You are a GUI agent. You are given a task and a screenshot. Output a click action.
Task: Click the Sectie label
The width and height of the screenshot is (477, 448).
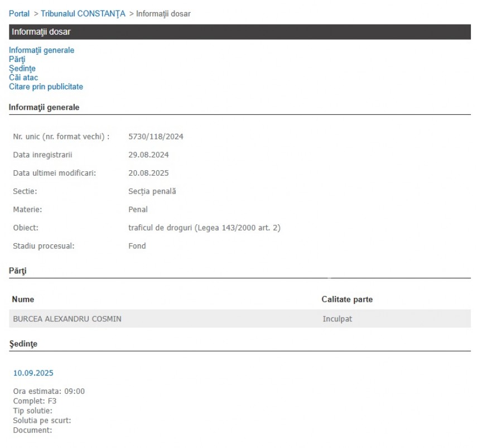coord(25,191)
